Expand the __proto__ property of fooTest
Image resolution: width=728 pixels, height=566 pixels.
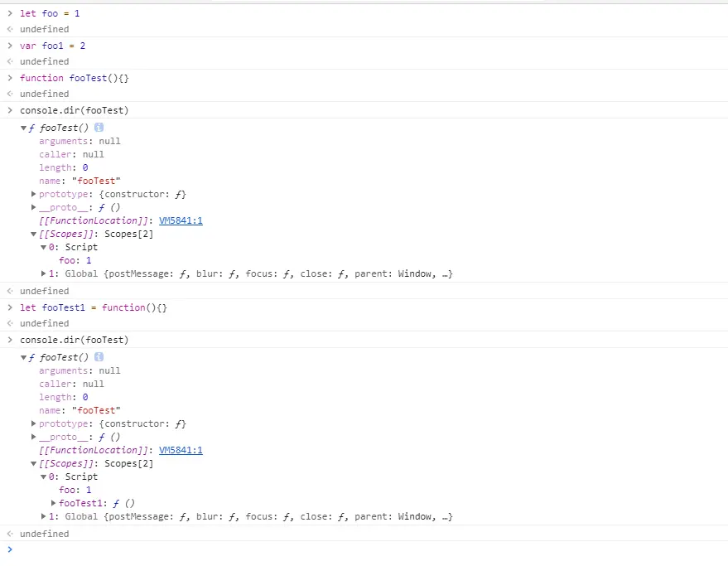click(33, 207)
